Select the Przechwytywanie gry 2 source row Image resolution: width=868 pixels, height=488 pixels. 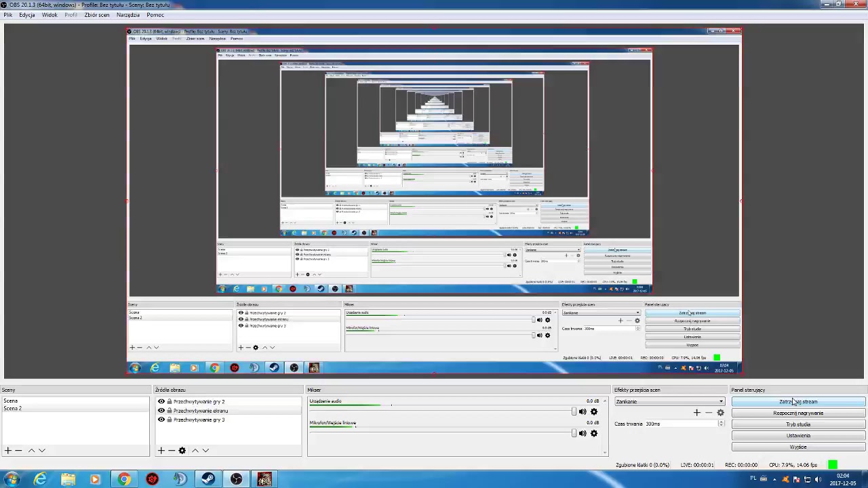point(228,402)
